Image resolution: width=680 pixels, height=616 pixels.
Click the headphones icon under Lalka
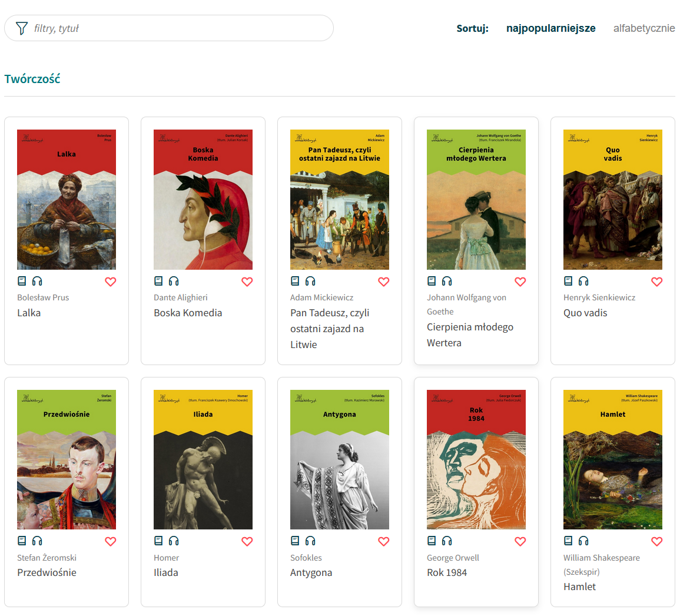coord(37,281)
